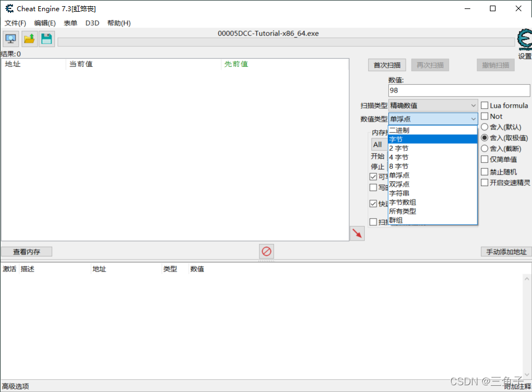This screenshot has width=532, height=392.
Task: Click the address table scrollbar up arrow
Action: click(526, 279)
